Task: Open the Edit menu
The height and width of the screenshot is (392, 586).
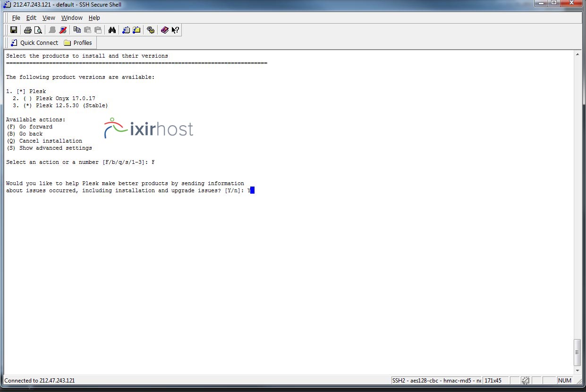Action: tap(31, 18)
